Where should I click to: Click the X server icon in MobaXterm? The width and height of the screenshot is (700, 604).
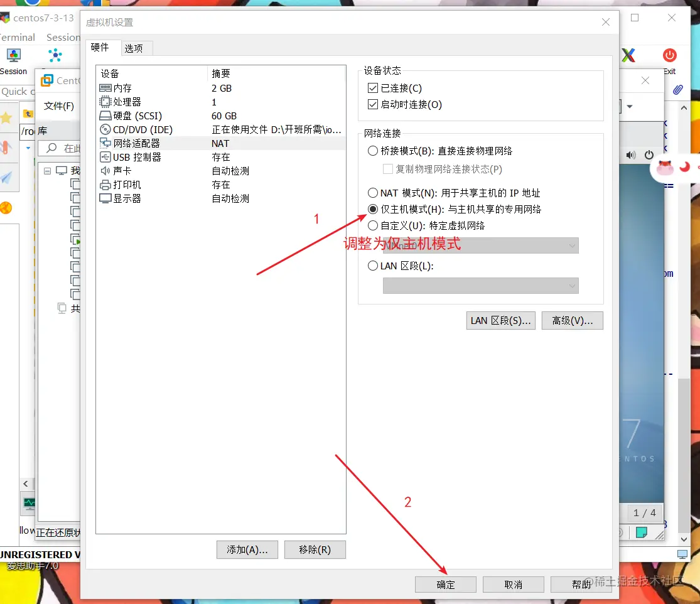click(x=628, y=55)
